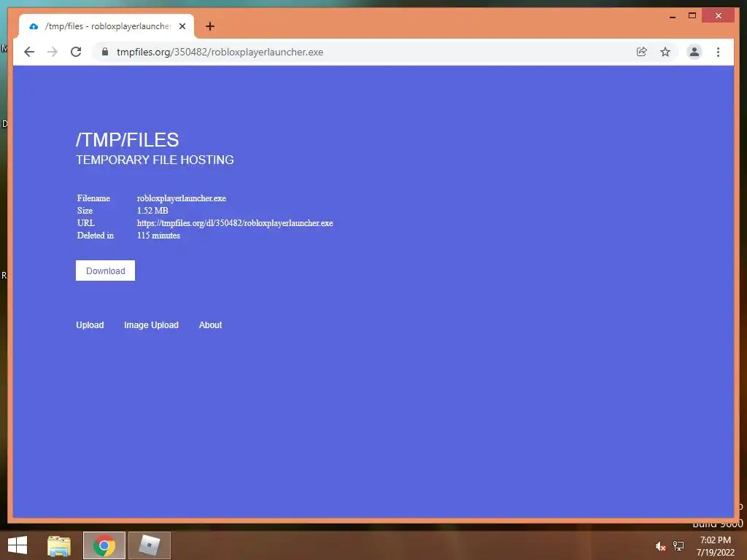Open the Windows Start menu

coord(18,545)
